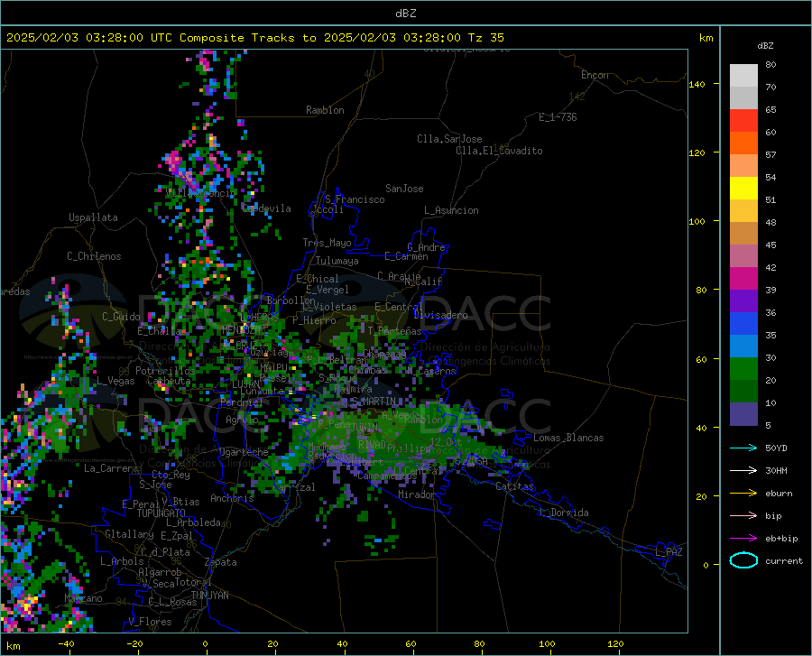Click the 60 dBZ orange color swatch
This screenshot has height=656, width=812.
(743, 143)
